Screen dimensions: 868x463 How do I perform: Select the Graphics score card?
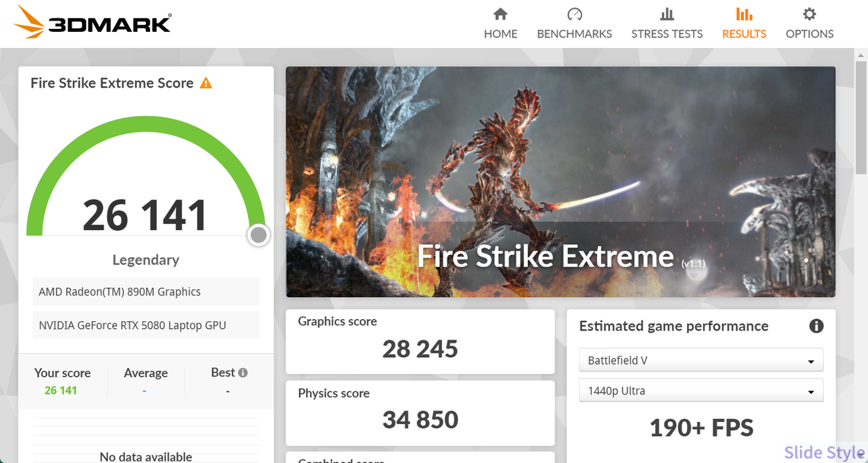[x=420, y=341]
